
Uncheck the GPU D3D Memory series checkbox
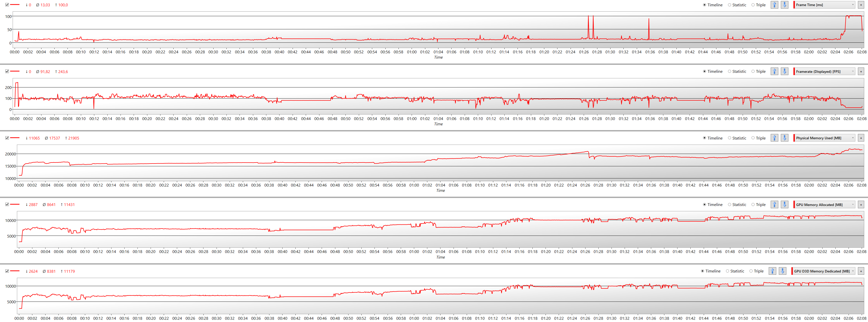(7, 271)
